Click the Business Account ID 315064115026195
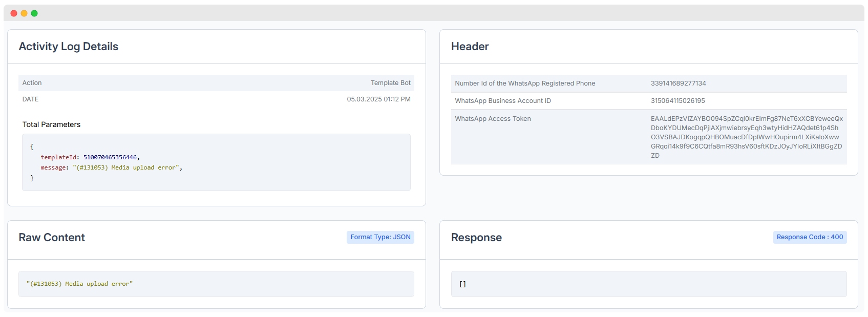This screenshot has height=317, width=868. pos(678,101)
